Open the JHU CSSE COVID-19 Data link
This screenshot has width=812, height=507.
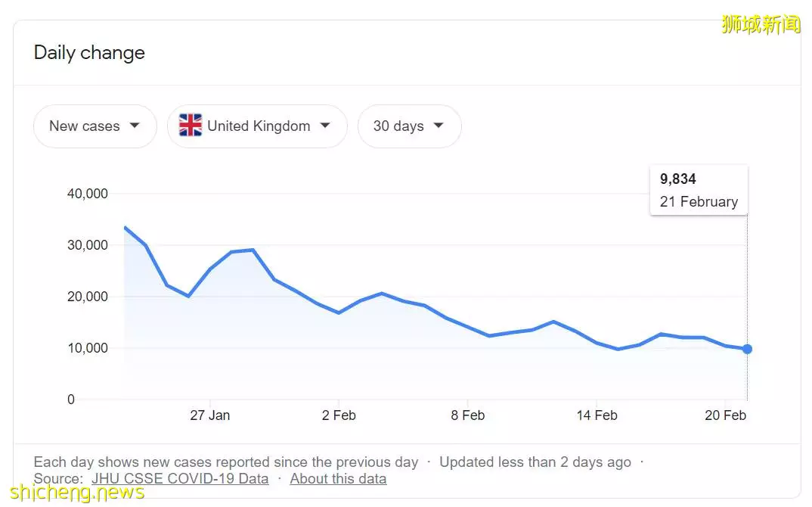[x=180, y=478]
